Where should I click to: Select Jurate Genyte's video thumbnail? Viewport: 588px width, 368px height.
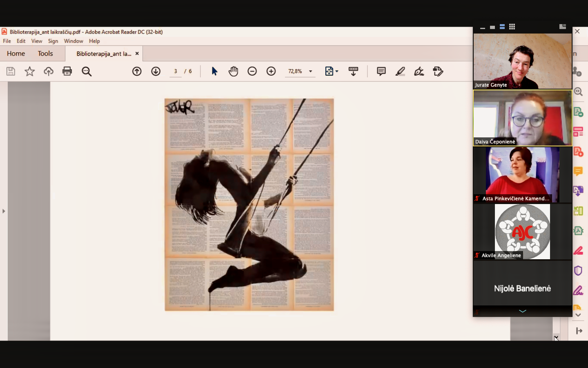click(x=522, y=61)
